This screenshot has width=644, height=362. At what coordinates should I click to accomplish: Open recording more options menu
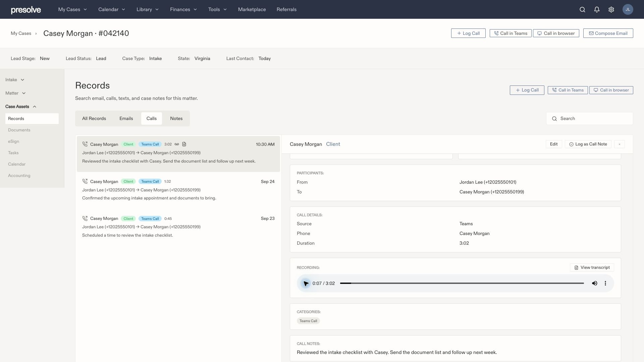[605, 283]
